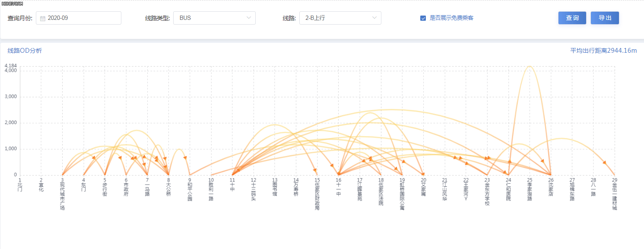Click station label 14 万寿桥

click(296, 187)
